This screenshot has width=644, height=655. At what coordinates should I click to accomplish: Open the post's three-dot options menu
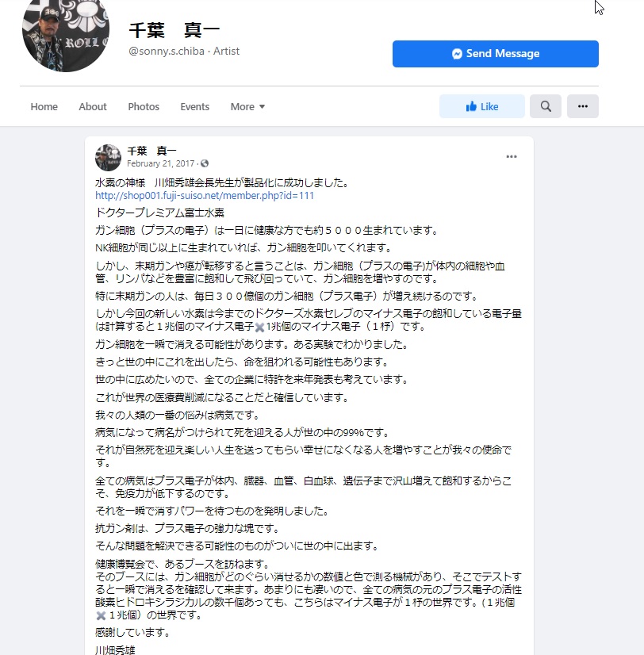(512, 157)
